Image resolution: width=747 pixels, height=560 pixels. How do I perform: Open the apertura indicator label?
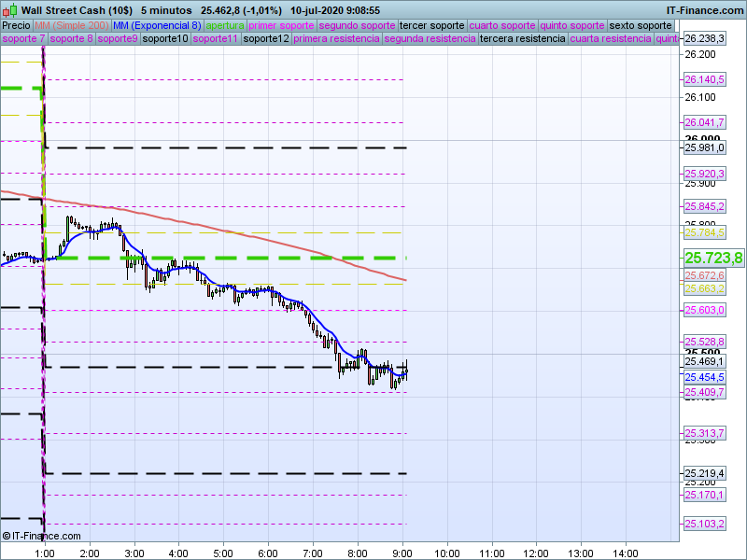pos(225,25)
